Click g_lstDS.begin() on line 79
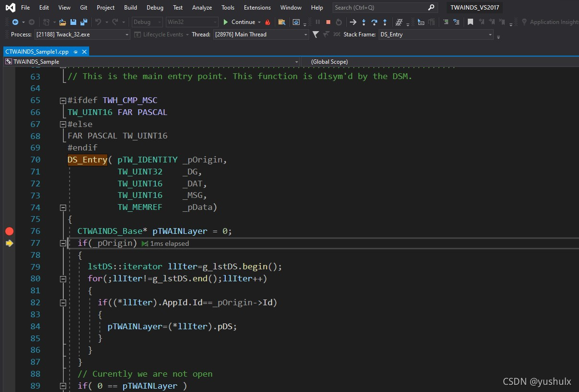The image size is (579, 392). (x=239, y=267)
